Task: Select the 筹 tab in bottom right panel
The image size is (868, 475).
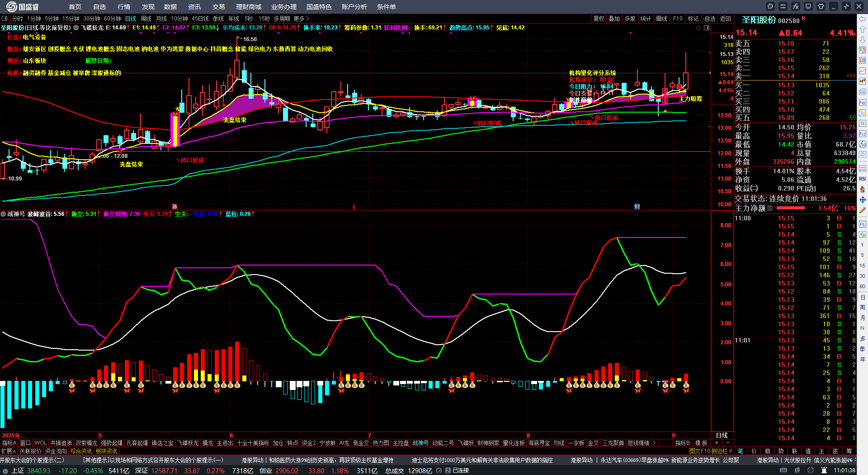Action: pyautogui.click(x=849, y=451)
